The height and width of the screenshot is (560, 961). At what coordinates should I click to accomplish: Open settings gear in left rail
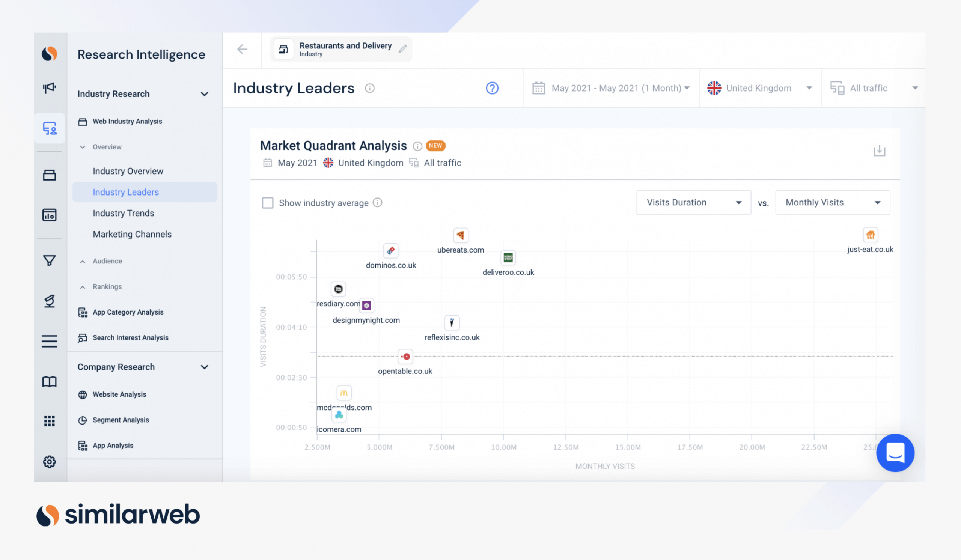pyautogui.click(x=50, y=462)
